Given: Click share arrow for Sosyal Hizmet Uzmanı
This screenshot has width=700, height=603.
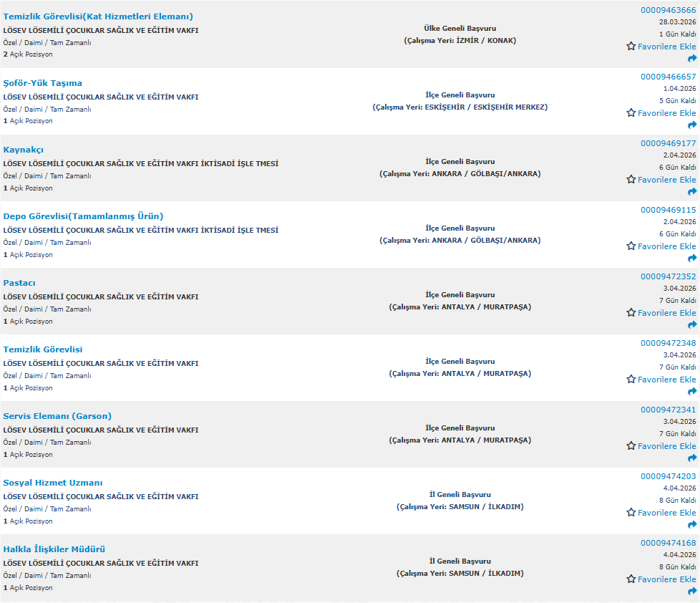Looking at the screenshot, I should 692,525.
